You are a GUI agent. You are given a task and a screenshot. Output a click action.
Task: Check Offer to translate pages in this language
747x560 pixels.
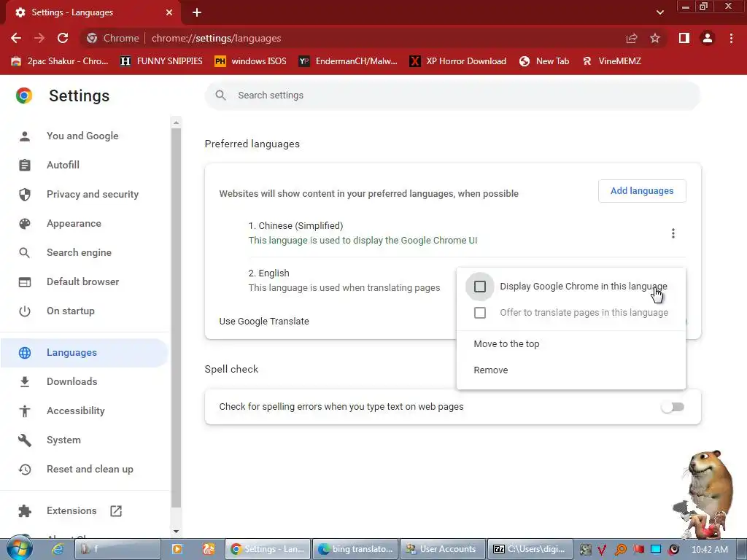click(480, 313)
